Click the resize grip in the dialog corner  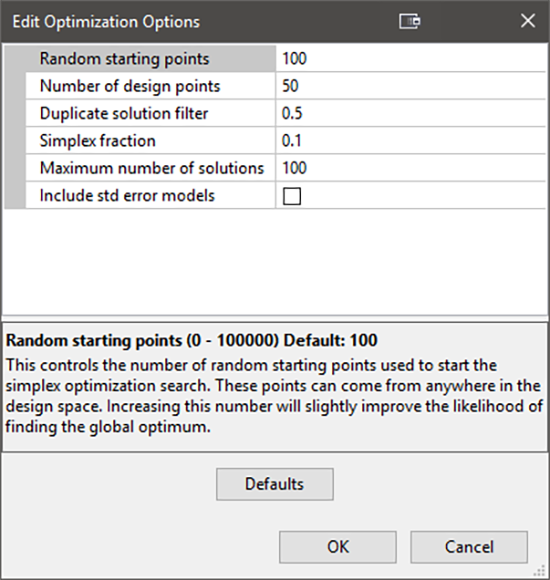541,571
